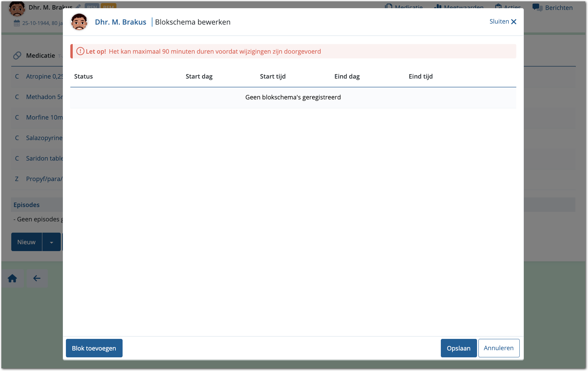Open the Dhr. M. Brakus name link
The width and height of the screenshot is (588, 371).
coord(121,22)
